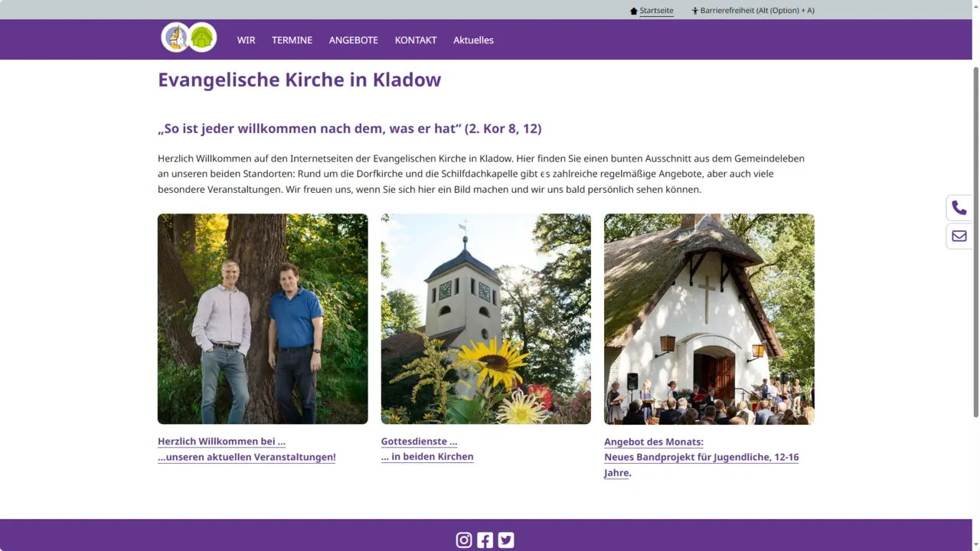Click the round church logo in header
Viewport: 980px width, 551px height.
pos(175,37)
